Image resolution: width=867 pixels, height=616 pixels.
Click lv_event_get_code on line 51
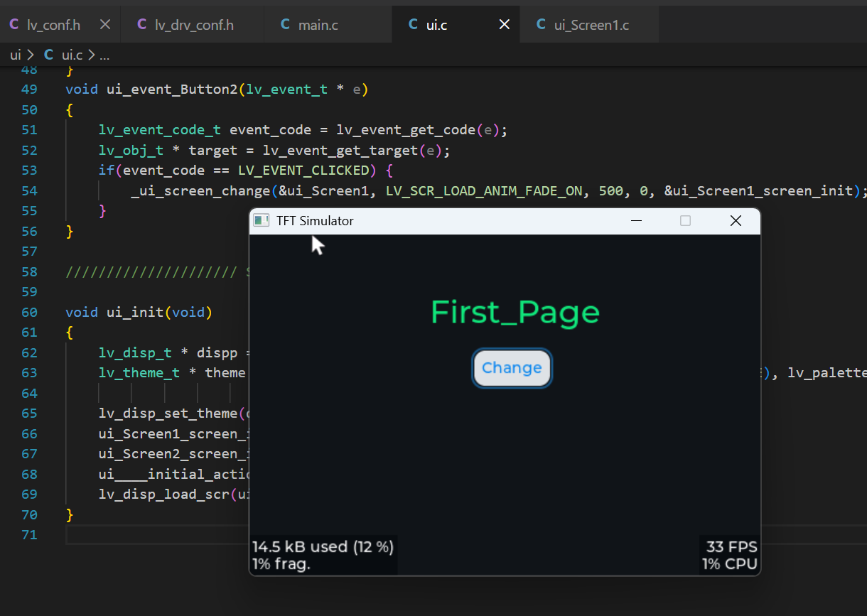[406, 130]
